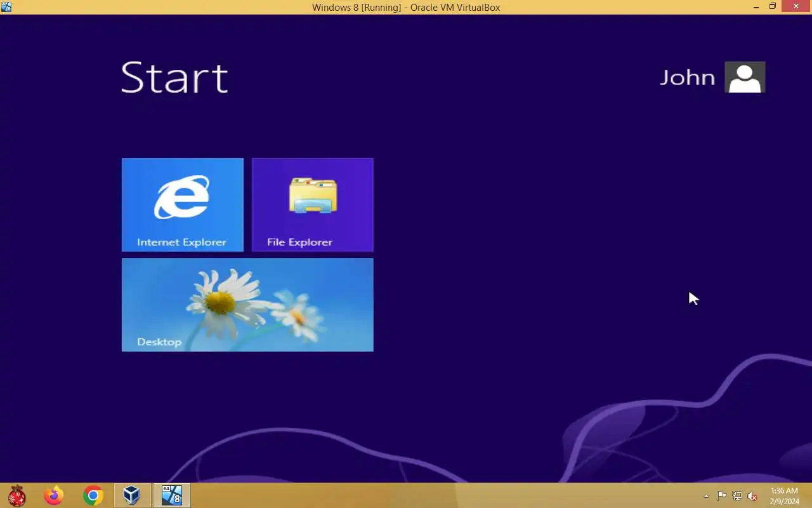The image size is (812, 508).
Task: Minimize the VirtualBox window
Action: tap(756, 7)
